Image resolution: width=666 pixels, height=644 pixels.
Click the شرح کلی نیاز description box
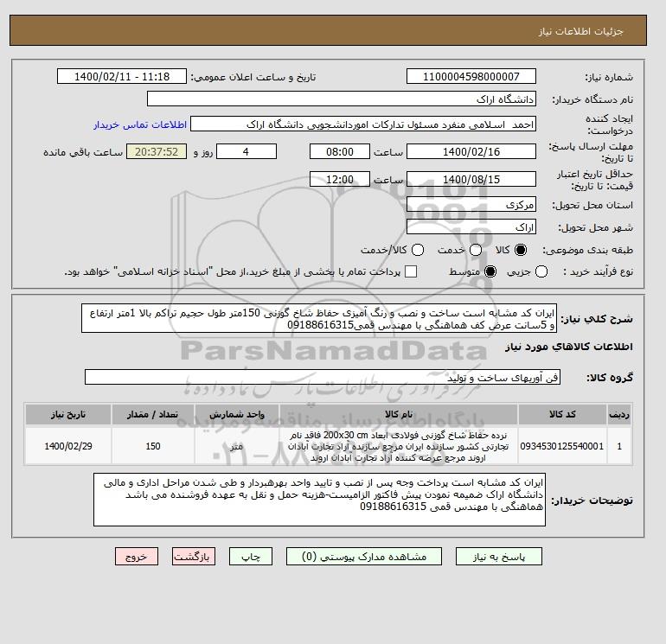(319, 319)
